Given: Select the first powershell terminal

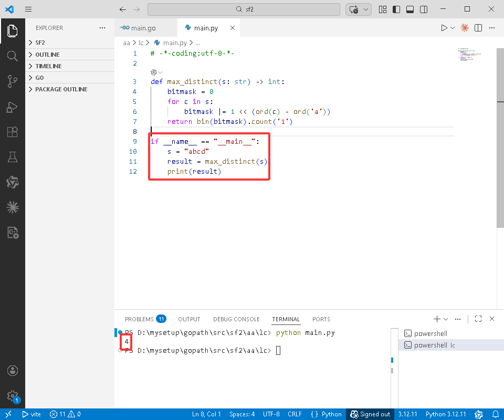Looking at the screenshot, I should (451, 333).
